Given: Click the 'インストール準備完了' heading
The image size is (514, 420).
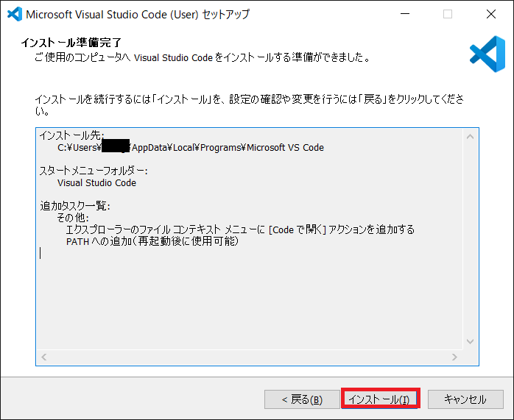Looking at the screenshot, I should click(x=71, y=43).
